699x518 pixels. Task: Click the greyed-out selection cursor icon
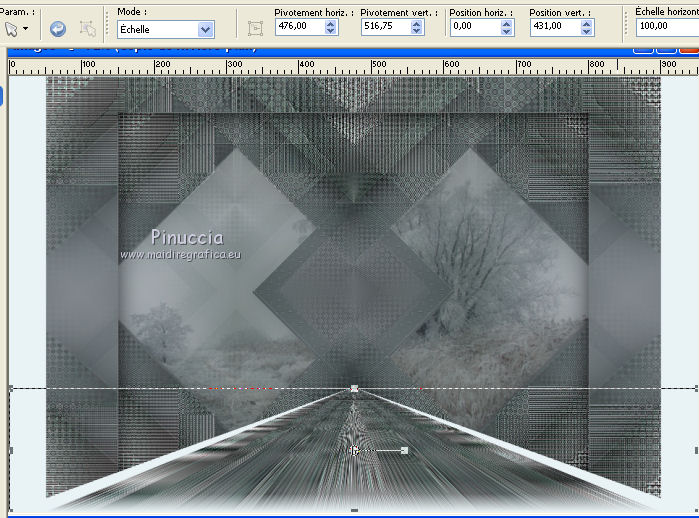click(x=87, y=29)
